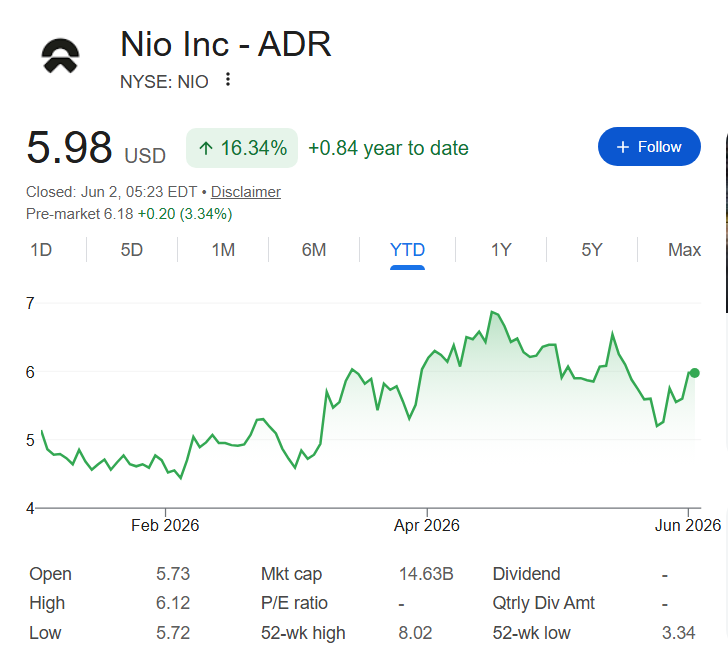Click 'Closed: Jun 2, 05:23 EDT' text
The width and height of the screenshot is (728, 666).
[x=111, y=192]
